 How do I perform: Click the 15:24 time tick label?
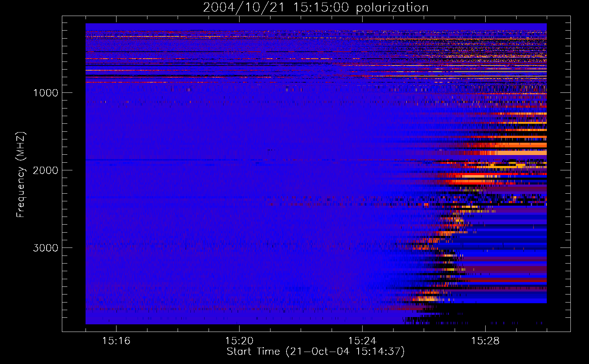[362, 341]
